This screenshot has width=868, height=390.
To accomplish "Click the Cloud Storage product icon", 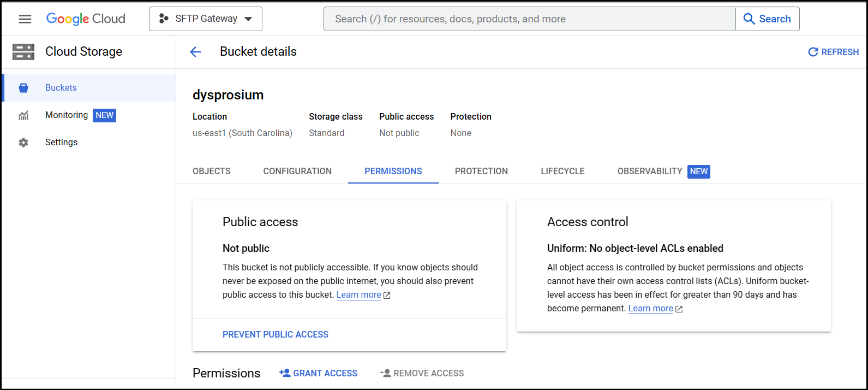I will coord(23,52).
